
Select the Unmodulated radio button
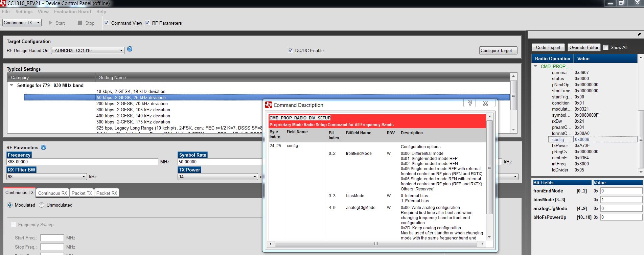pos(42,205)
